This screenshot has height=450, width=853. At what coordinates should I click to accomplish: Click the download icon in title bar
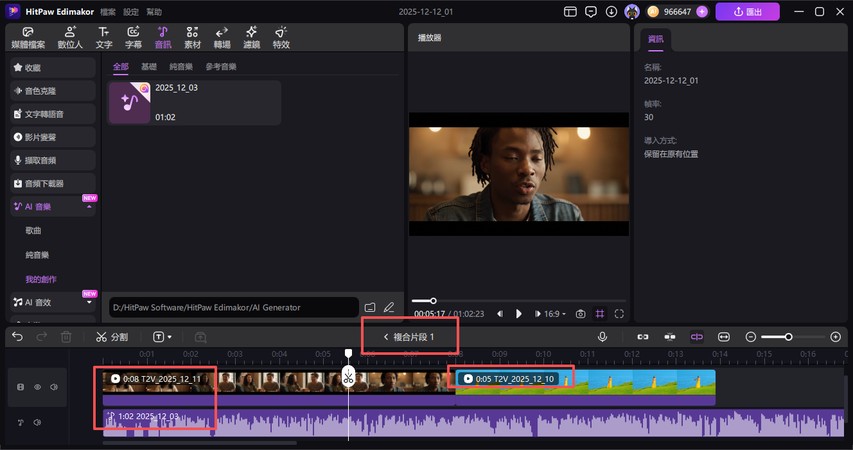click(611, 11)
